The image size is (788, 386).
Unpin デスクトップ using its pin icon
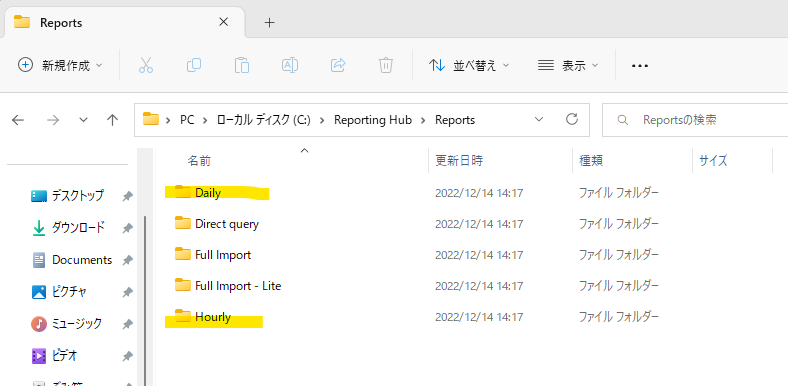click(x=128, y=196)
